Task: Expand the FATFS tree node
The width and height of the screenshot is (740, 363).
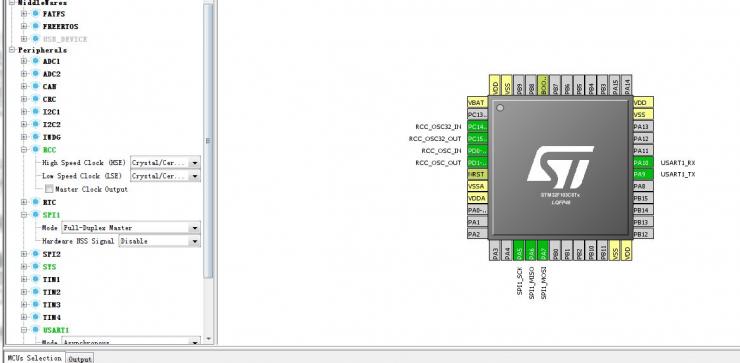Action: [24, 14]
